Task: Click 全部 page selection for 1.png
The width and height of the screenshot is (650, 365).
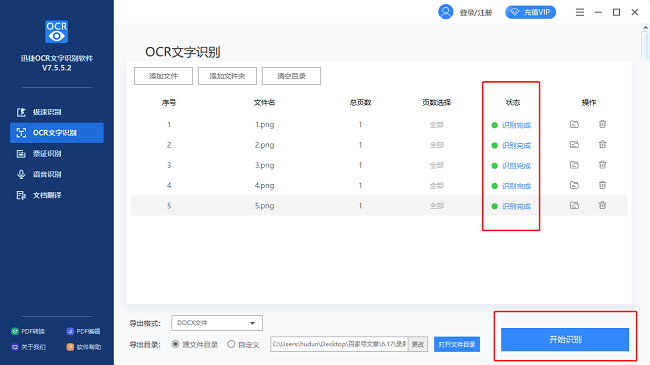Action: [437, 124]
